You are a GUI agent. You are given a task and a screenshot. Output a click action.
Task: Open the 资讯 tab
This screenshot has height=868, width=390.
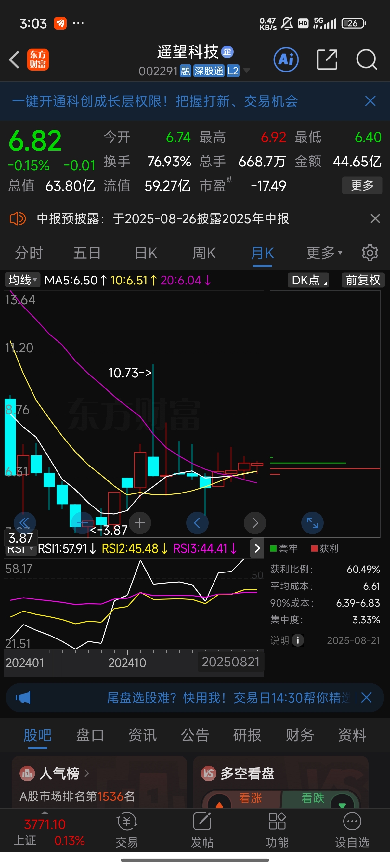(x=142, y=735)
